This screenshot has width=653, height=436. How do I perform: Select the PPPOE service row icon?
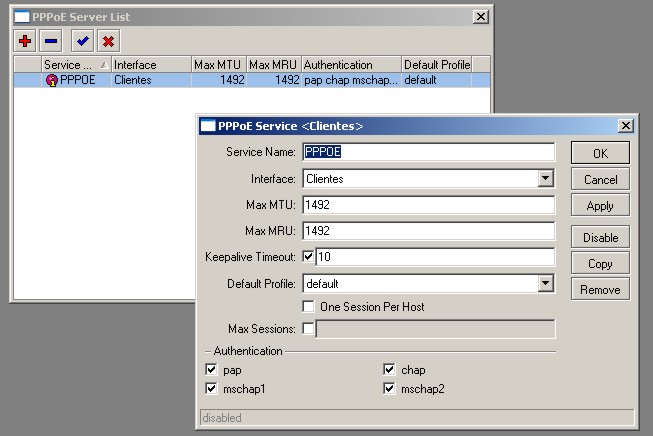tap(52, 80)
